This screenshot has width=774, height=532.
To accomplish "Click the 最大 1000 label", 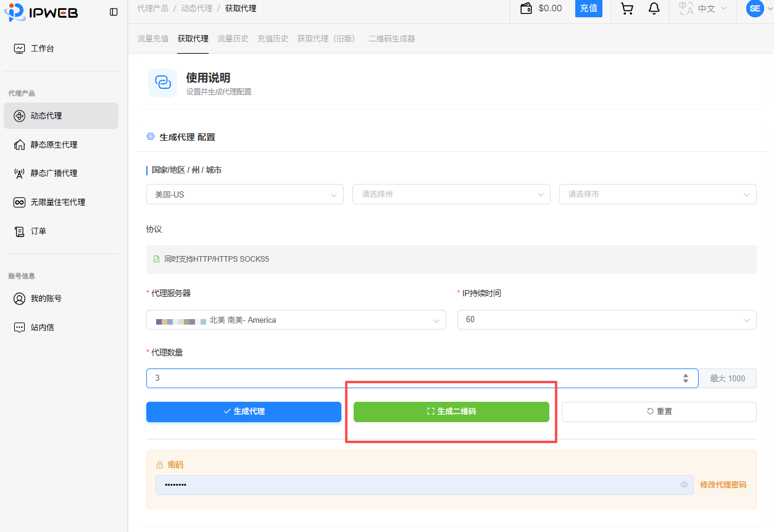I will point(728,378).
